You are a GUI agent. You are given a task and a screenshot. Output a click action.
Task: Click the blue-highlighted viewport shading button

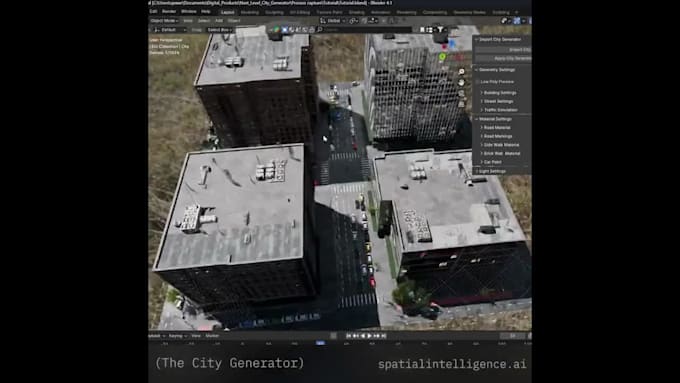(517, 20)
